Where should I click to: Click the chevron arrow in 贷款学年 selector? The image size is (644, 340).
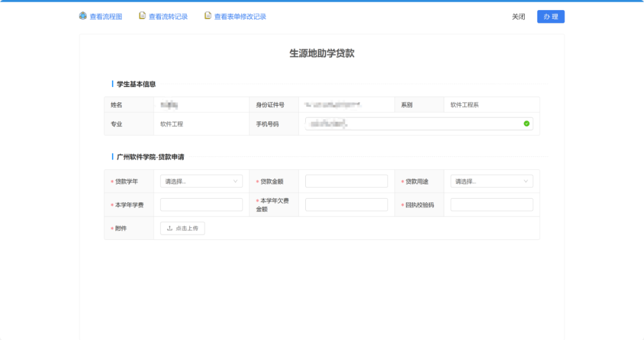(236, 181)
